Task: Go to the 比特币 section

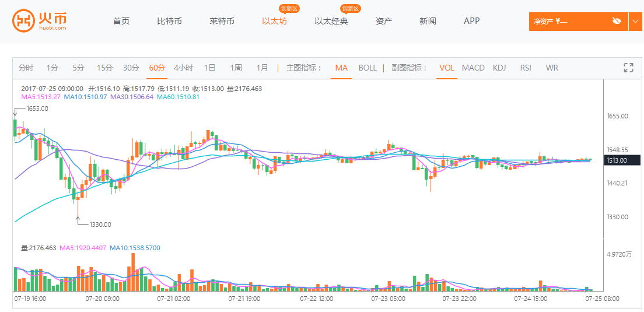Action: point(169,21)
